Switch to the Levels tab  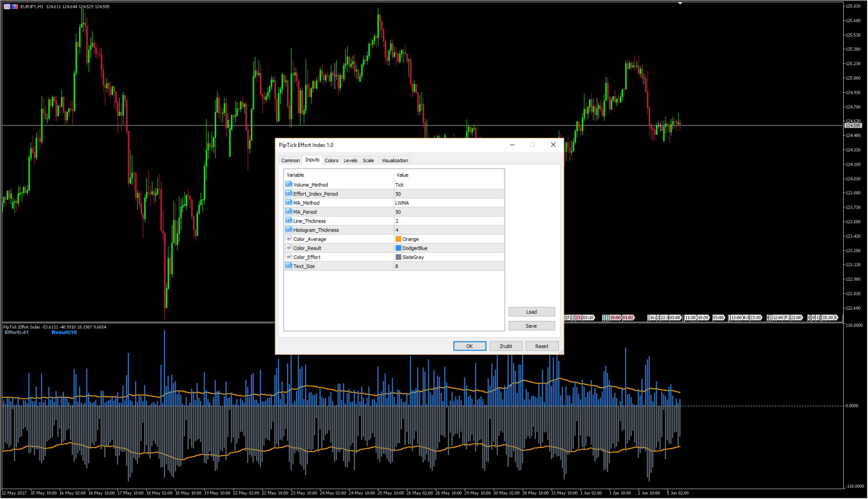click(x=350, y=160)
